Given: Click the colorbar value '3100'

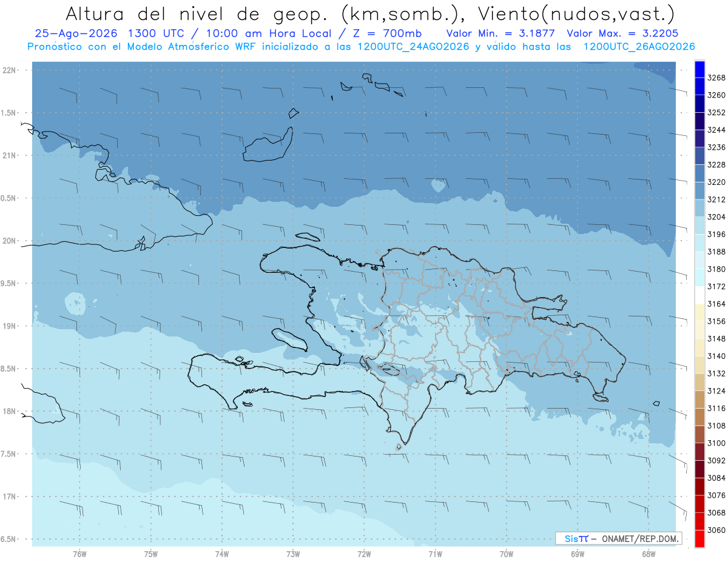Looking at the screenshot, I should point(716,443).
